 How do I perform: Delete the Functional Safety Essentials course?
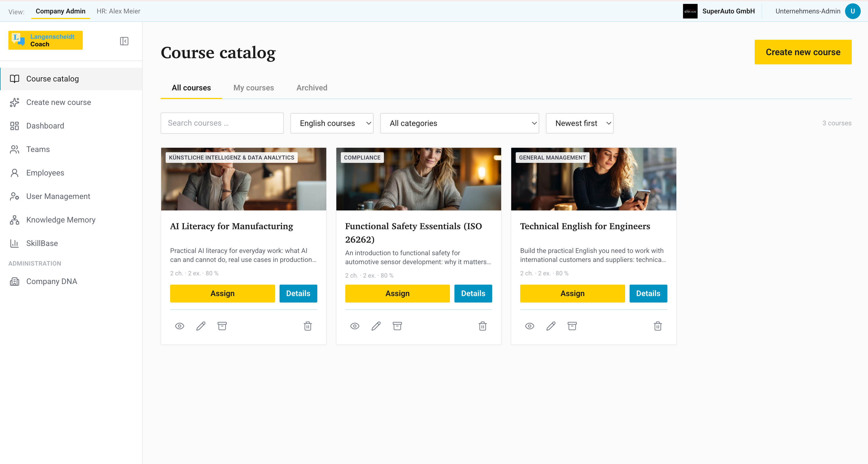coord(482,326)
